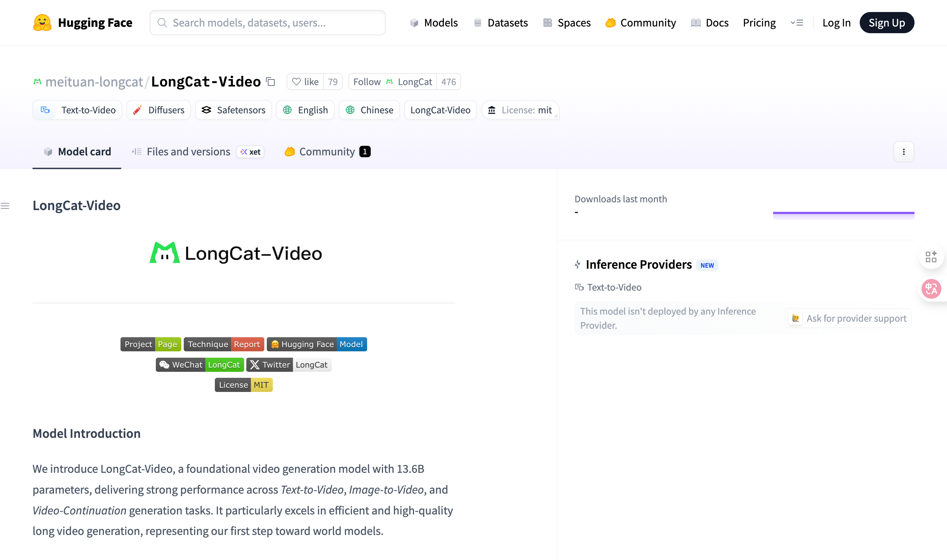Expand the navigation more menu icon
This screenshot has width=947, height=560.
point(797,23)
